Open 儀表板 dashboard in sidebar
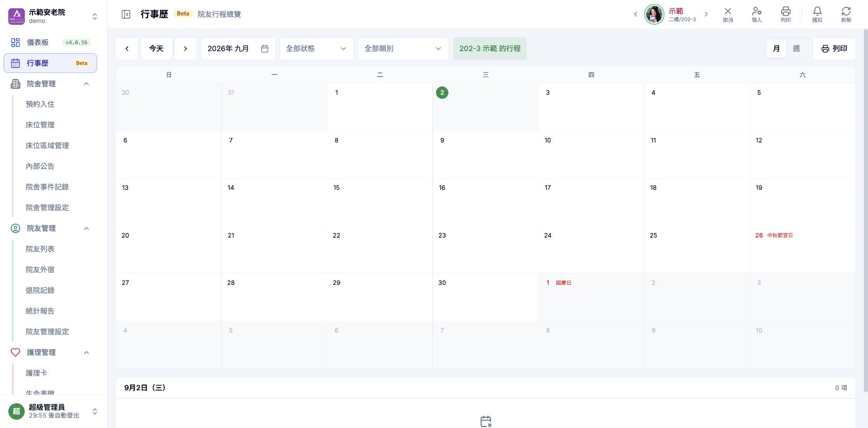 pyautogui.click(x=50, y=42)
